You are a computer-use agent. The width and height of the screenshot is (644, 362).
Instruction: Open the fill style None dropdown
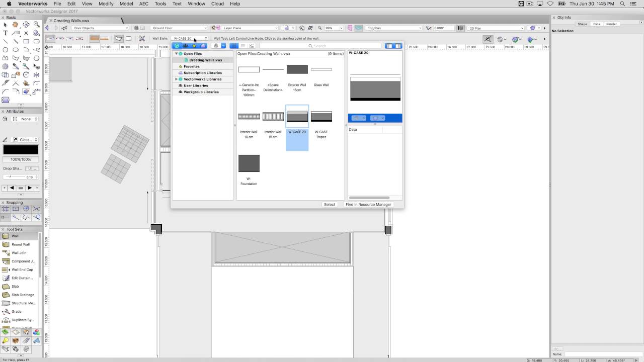click(25, 119)
